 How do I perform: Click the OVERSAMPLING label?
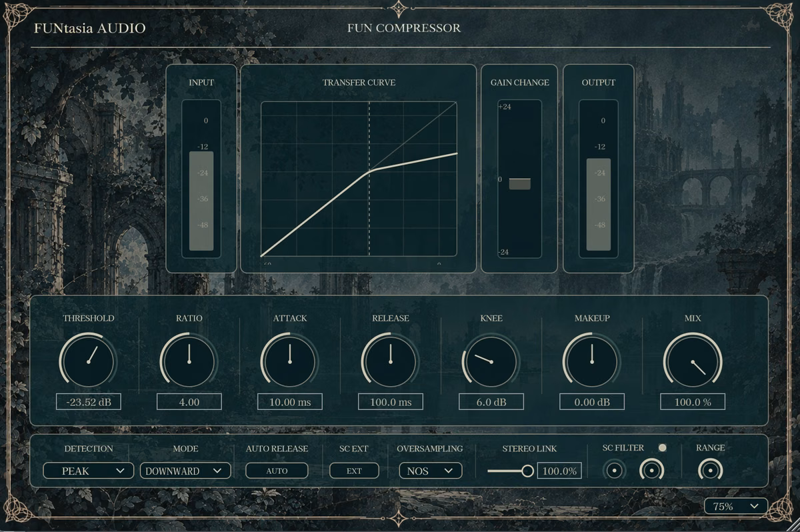[x=430, y=449]
